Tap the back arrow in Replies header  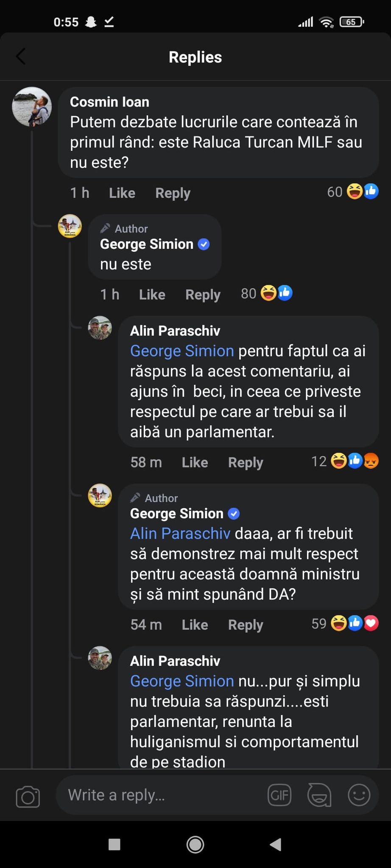click(x=21, y=56)
